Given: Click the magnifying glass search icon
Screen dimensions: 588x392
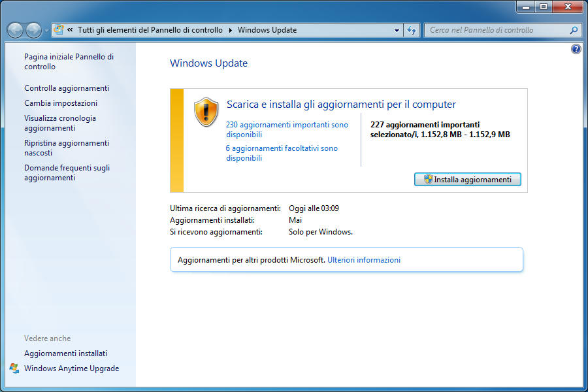Looking at the screenshot, I should pyautogui.click(x=574, y=30).
